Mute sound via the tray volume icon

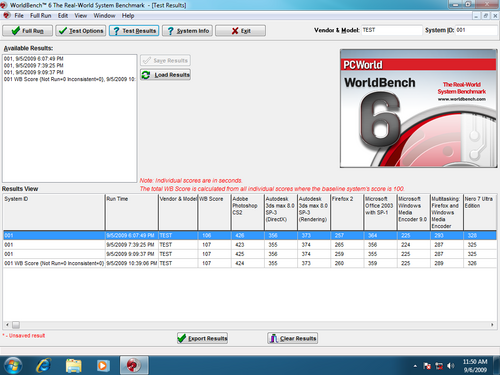[x=451, y=366]
